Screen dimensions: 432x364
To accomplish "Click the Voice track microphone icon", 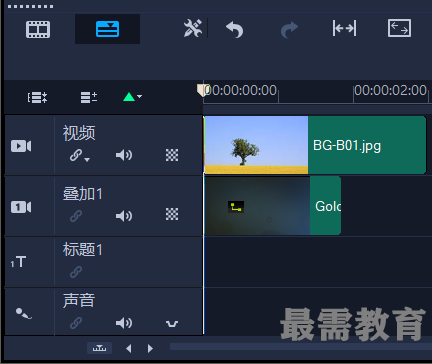I will (x=24, y=313).
